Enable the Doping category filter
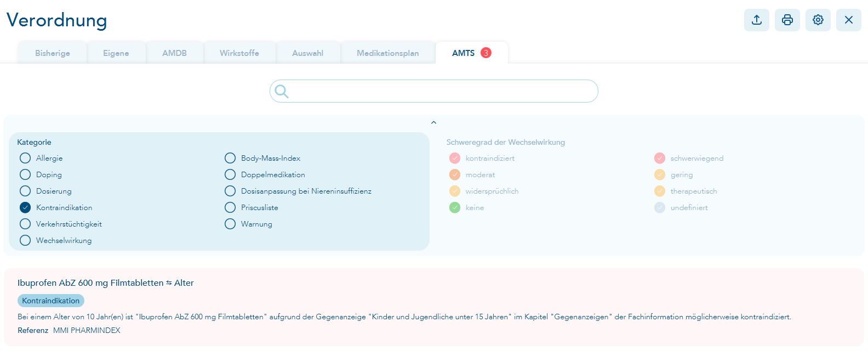Viewport: 868px width, 356px height. [25, 174]
